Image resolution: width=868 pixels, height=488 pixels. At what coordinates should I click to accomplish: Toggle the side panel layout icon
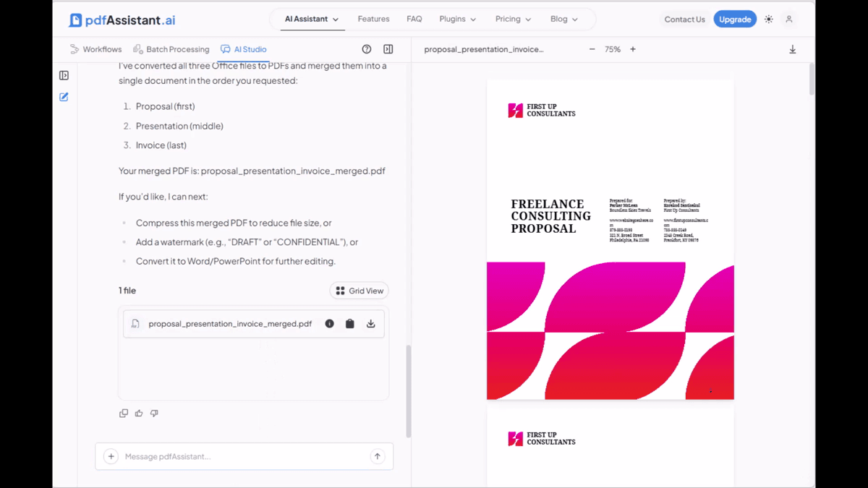coord(388,49)
